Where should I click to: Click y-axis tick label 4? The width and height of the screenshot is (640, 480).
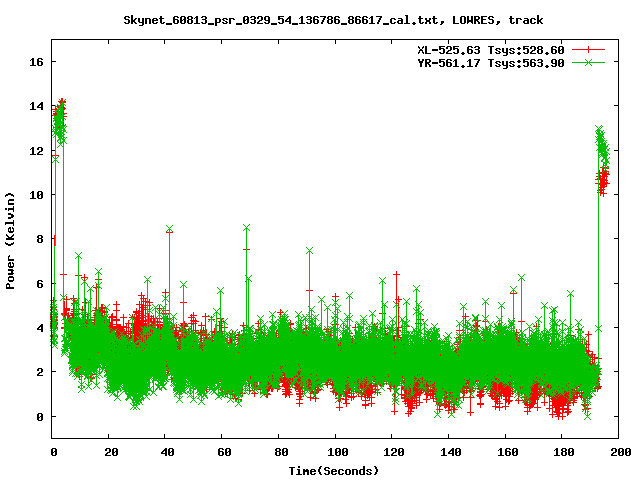point(40,328)
